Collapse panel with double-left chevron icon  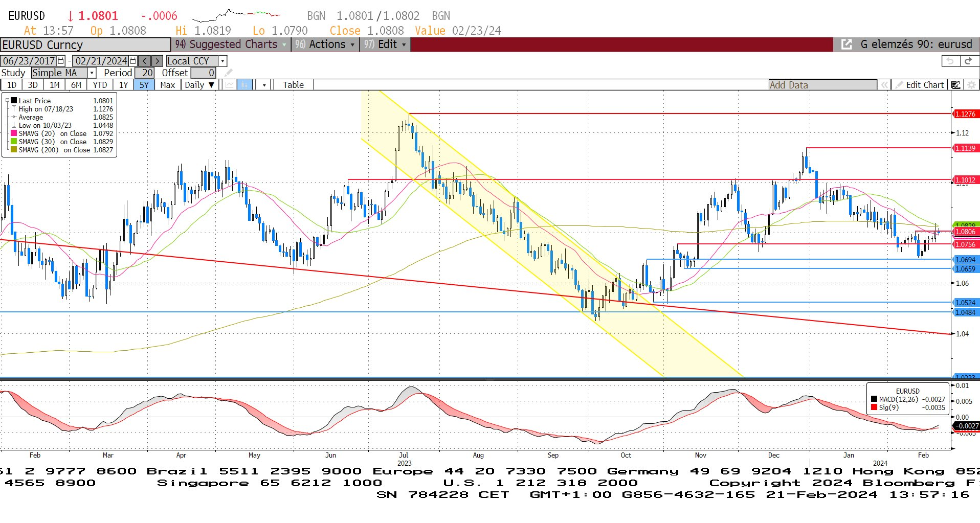coord(884,85)
